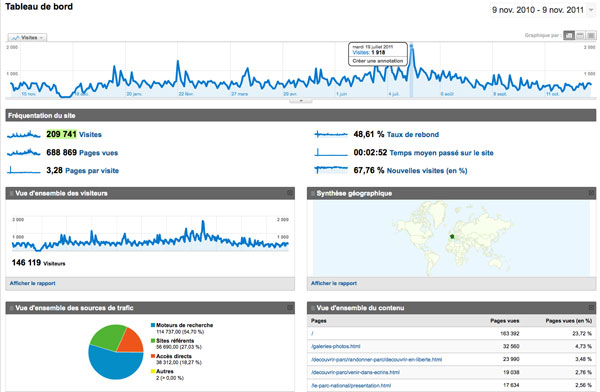Click the Nouvelles visites sparkline icon

click(x=331, y=170)
